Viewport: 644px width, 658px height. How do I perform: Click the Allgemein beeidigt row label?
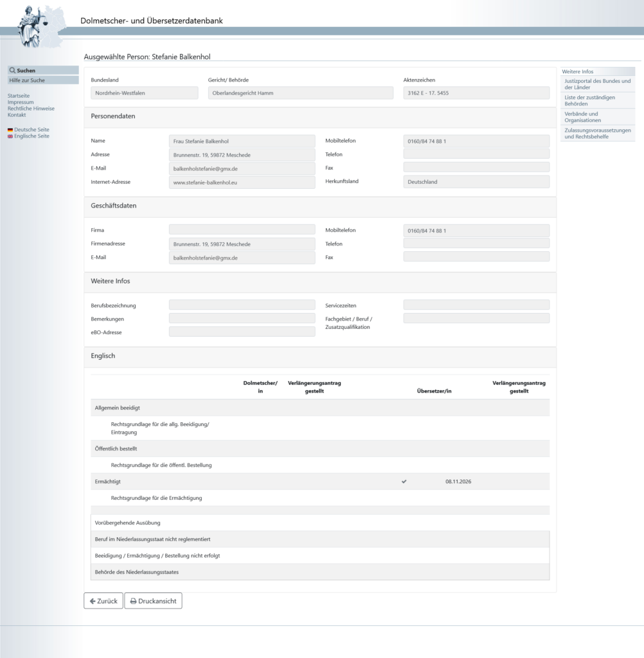click(x=117, y=407)
